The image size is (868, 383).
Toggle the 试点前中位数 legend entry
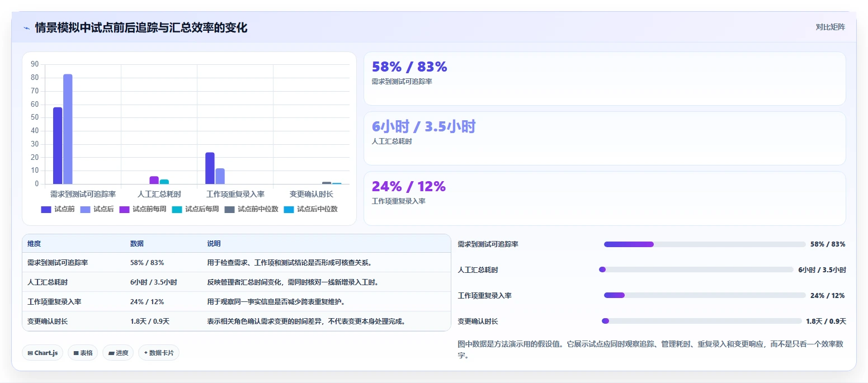pos(251,209)
